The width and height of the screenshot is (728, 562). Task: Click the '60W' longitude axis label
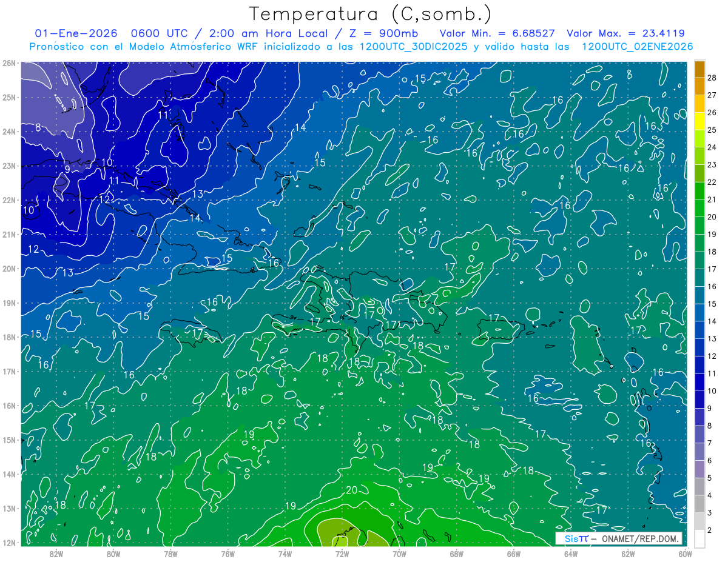[686, 554]
